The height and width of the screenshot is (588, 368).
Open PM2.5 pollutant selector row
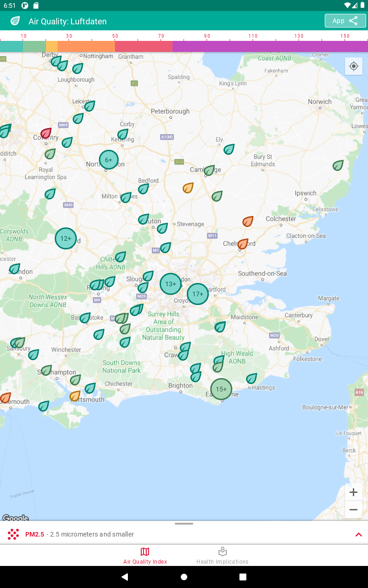(x=184, y=534)
